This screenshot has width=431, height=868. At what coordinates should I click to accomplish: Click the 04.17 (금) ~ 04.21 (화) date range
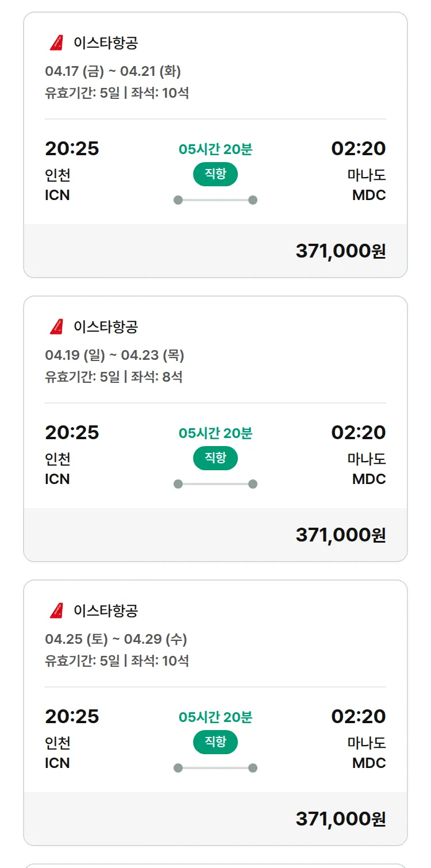(113, 72)
